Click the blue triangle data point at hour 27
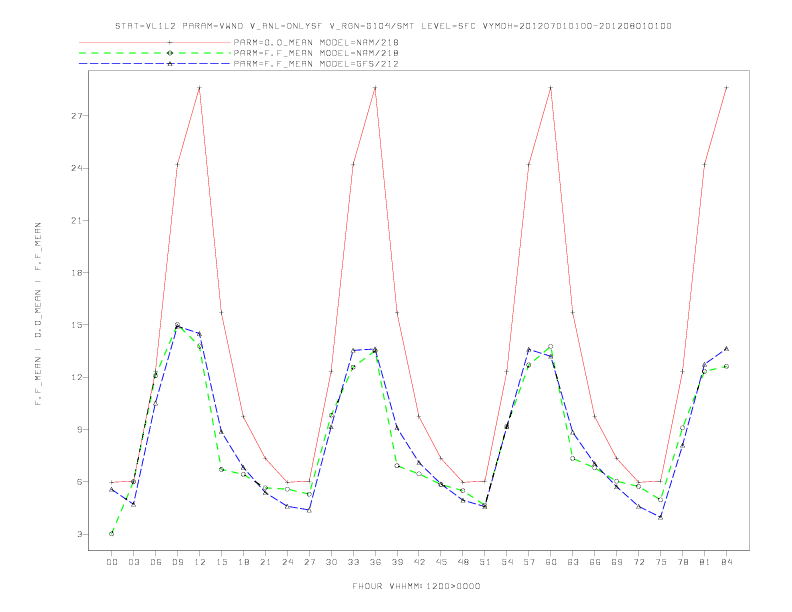Image resolution: width=792 pixels, height=612 pixels. click(x=309, y=511)
